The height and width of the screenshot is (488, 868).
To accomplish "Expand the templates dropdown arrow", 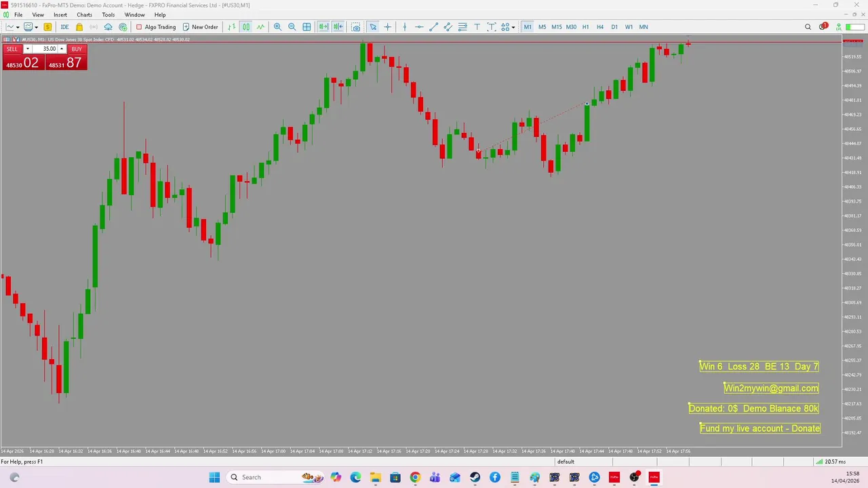I will pos(37,27).
